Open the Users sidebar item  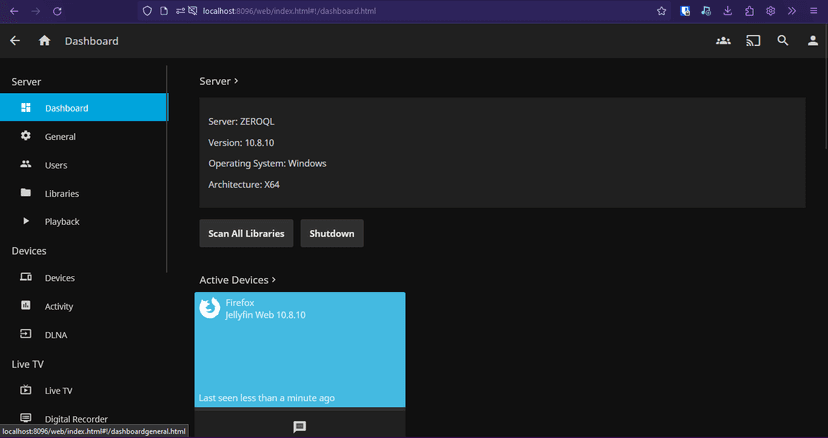(56, 165)
